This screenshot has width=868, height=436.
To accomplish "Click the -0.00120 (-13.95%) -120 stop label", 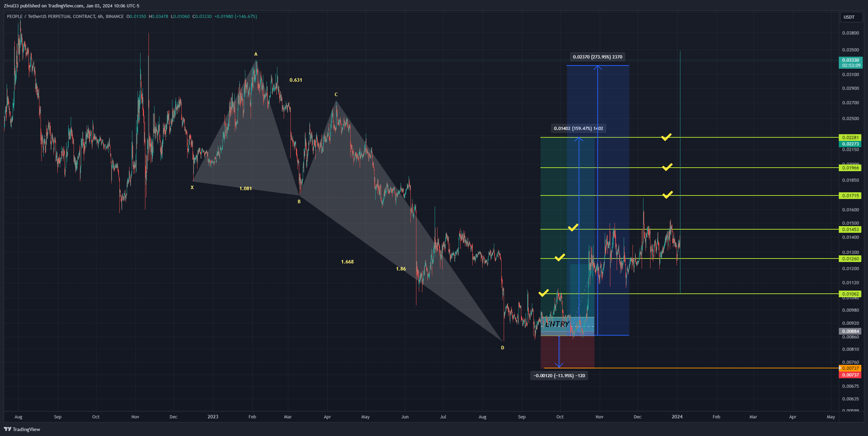I will (x=559, y=375).
